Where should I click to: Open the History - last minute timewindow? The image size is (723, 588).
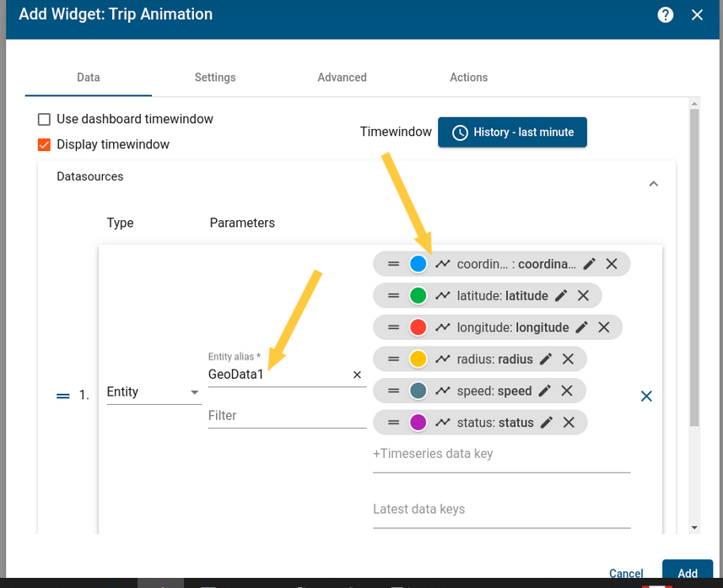512,132
